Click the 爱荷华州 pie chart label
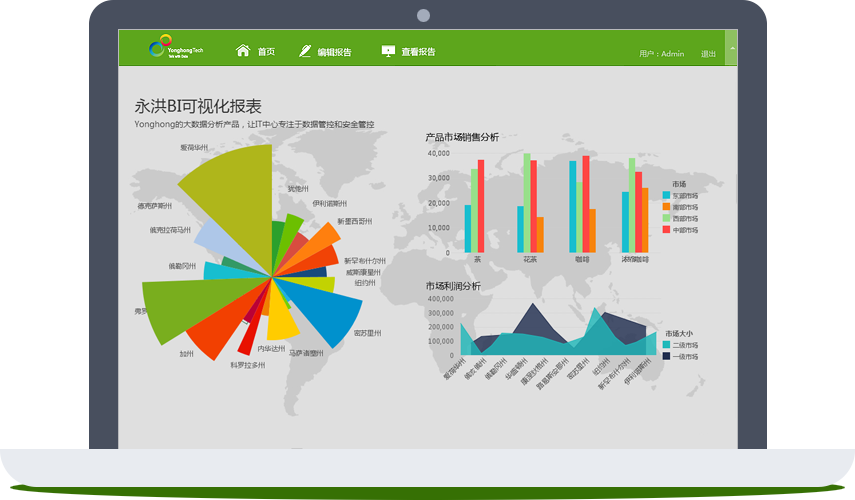The height and width of the screenshot is (500, 855). (194, 147)
